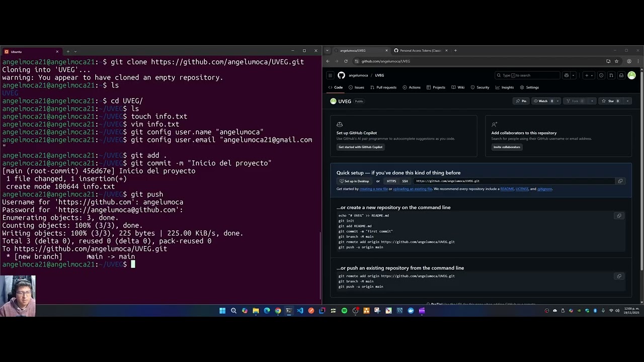Open Spotify from the taskbar
644x362 pixels.
coord(344,311)
